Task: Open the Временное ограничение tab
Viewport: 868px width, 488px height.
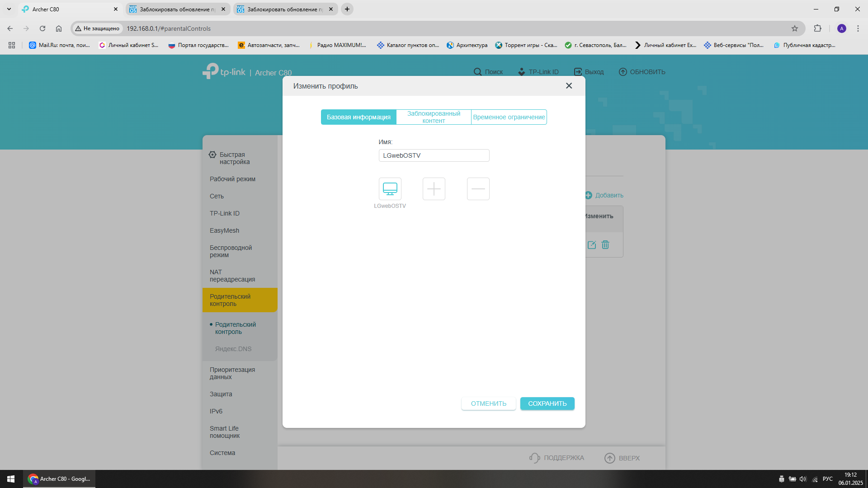Action: click(509, 117)
